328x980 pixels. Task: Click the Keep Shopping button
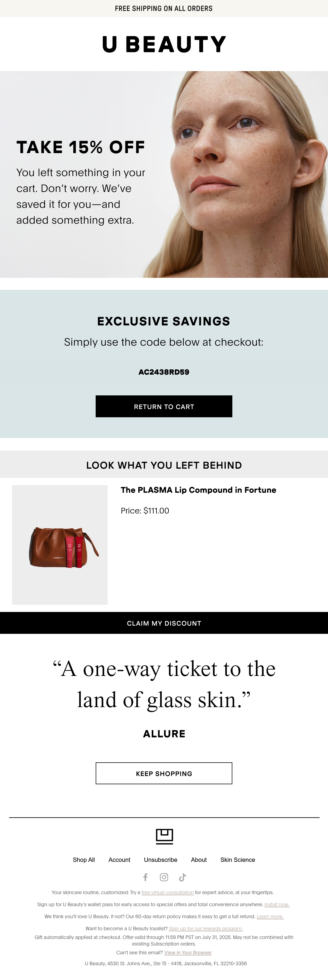click(164, 774)
